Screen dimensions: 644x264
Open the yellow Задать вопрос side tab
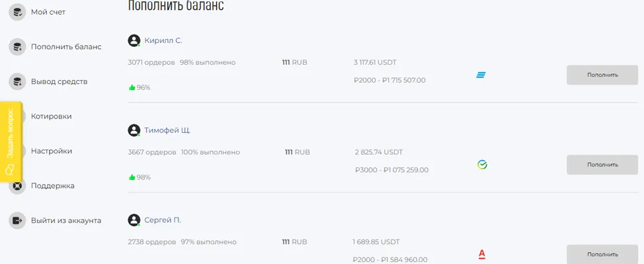11,142
